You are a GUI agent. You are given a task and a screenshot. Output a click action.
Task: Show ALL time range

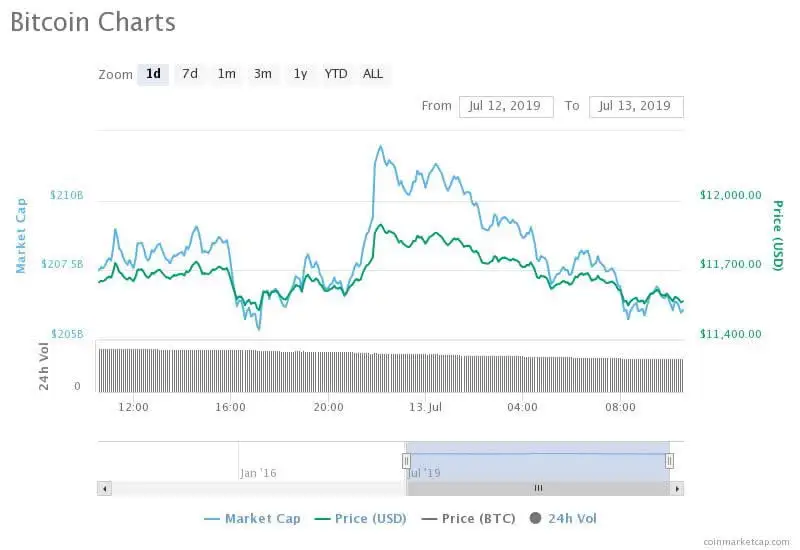[x=373, y=74]
